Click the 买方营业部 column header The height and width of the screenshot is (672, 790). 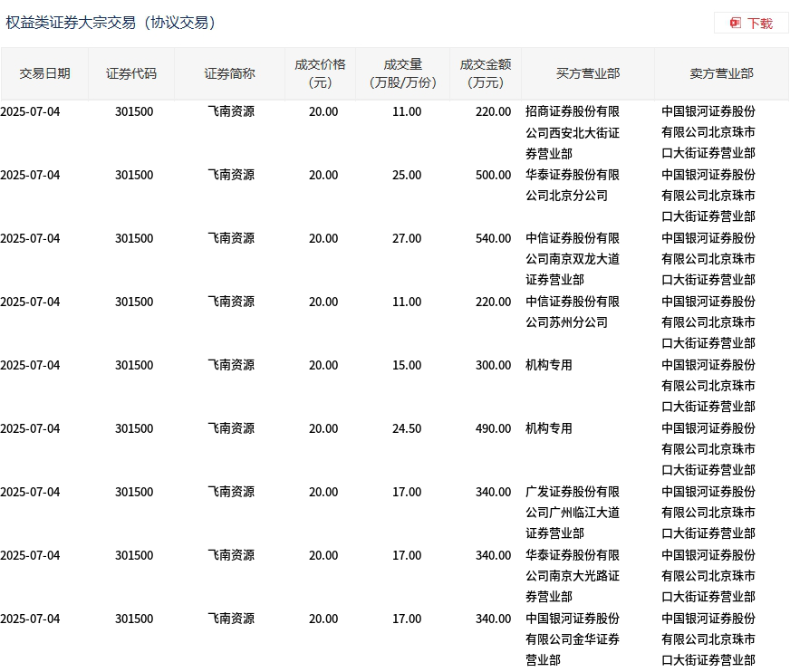coord(588,73)
